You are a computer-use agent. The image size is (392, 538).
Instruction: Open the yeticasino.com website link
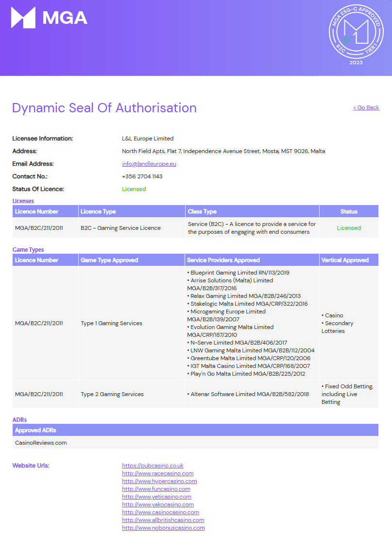coord(157,497)
